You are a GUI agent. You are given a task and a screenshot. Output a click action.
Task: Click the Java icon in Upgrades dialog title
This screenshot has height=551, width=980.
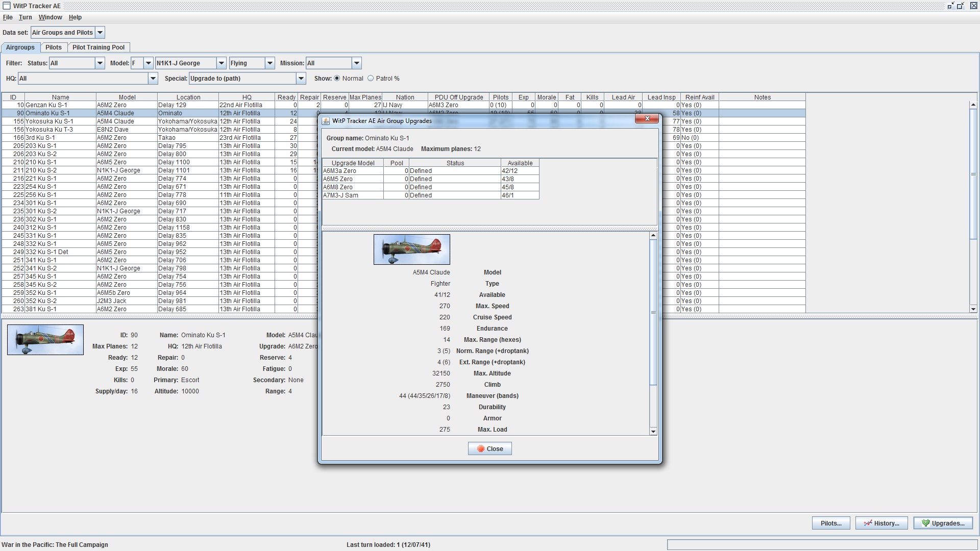tap(326, 121)
